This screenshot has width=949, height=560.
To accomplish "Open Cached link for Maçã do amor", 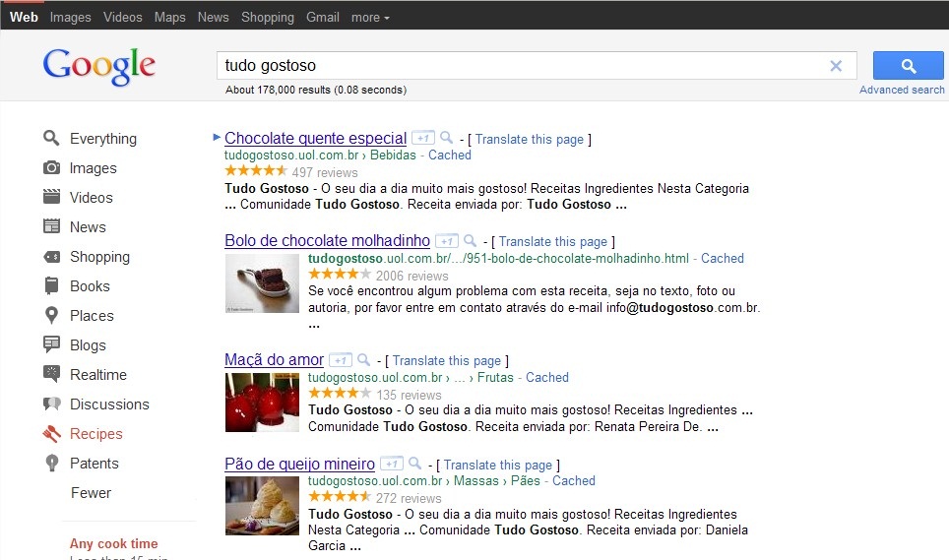I will click(x=547, y=377).
